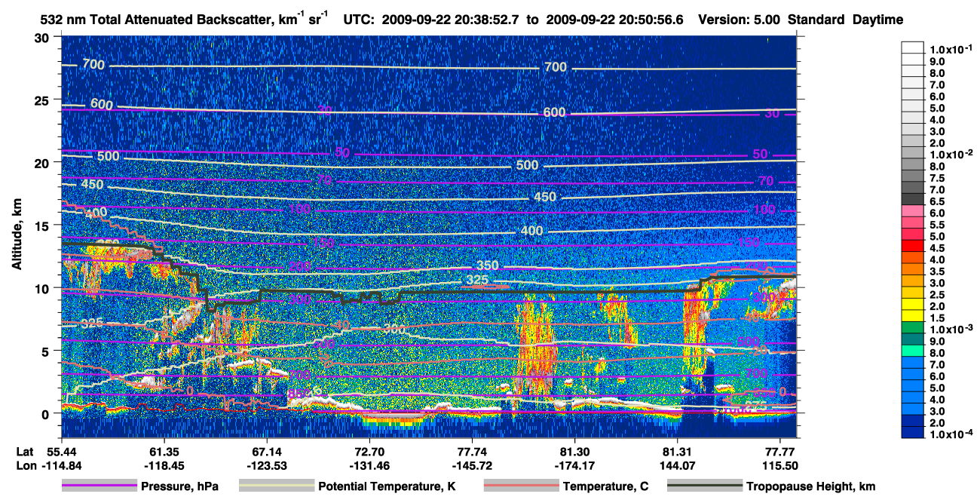Screen dimensions: 980x503
Task: Click the '7.5' label on the color scale
Action: pos(938,178)
